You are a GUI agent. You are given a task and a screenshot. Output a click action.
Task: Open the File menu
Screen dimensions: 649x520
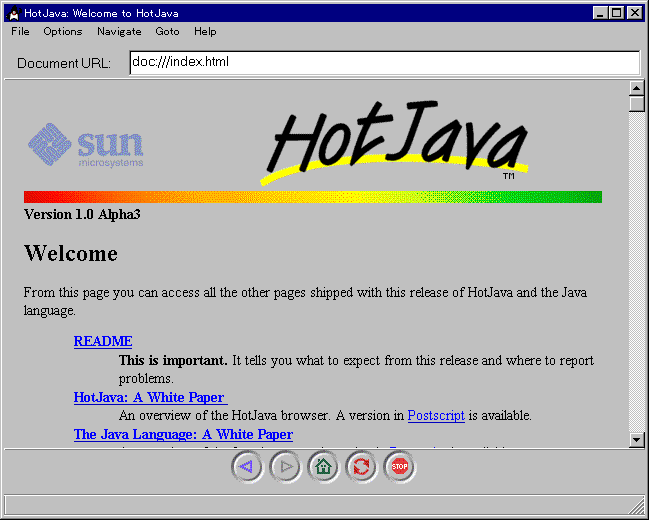[x=20, y=31]
